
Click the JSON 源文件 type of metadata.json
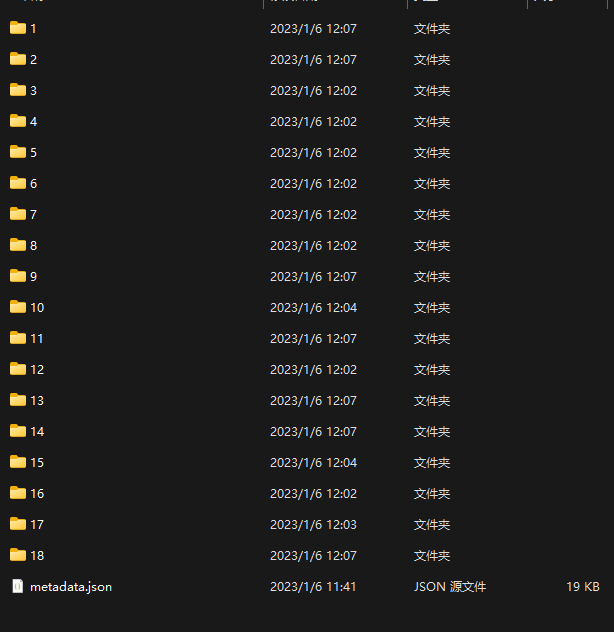click(x=450, y=587)
